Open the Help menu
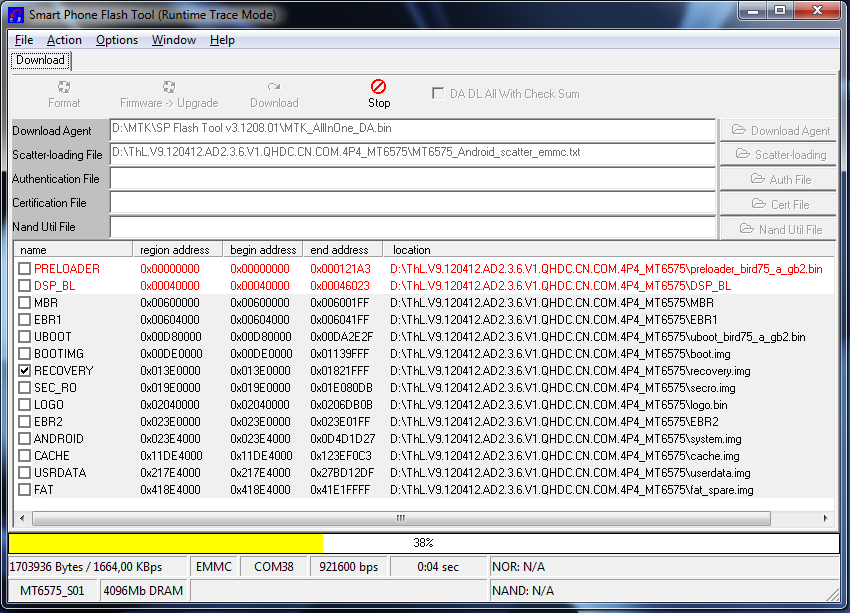Viewport: 850px width, 613px height. pyautogui.click(x=222, y=40)
